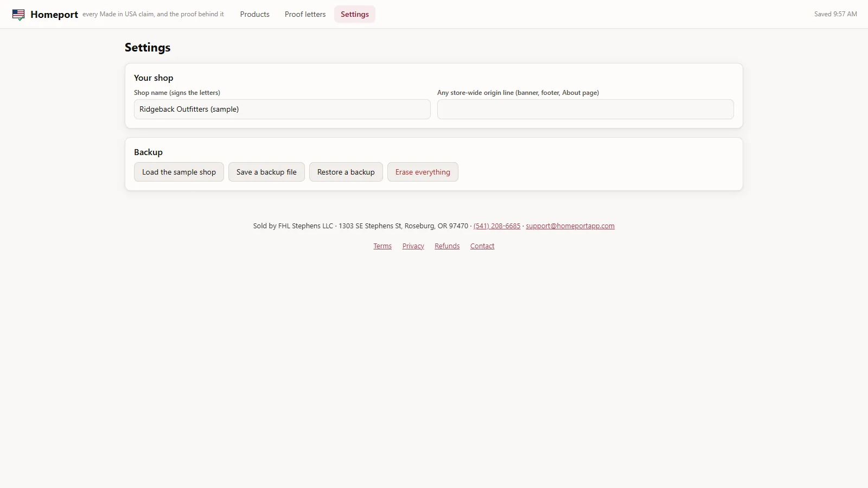Select the Settings tab

click(355, 14)
